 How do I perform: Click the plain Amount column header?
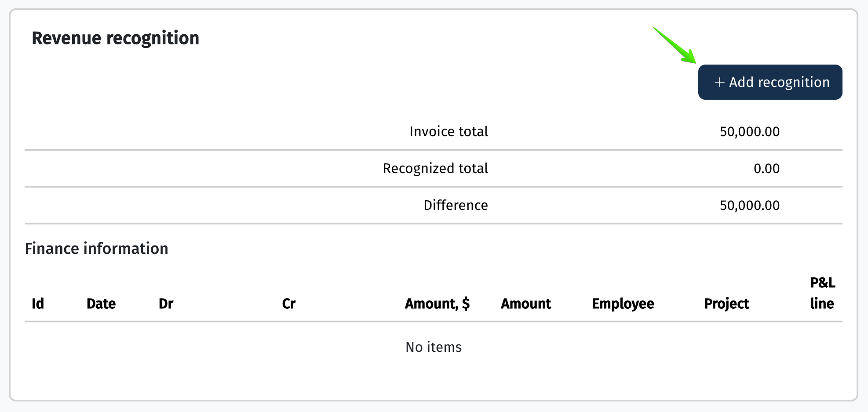(x=526, y=304)
